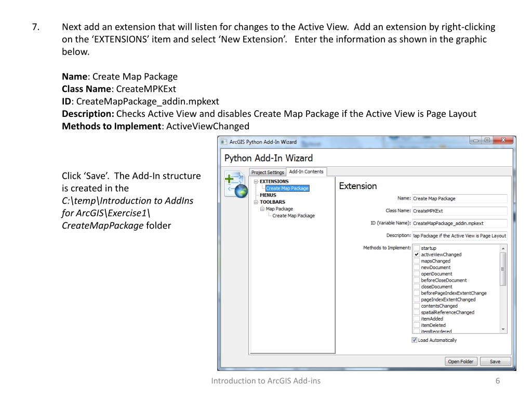Screen dimensions: 532x399
Task: Click the Add-In Wizard globe icon
Action: pos(235,184)
